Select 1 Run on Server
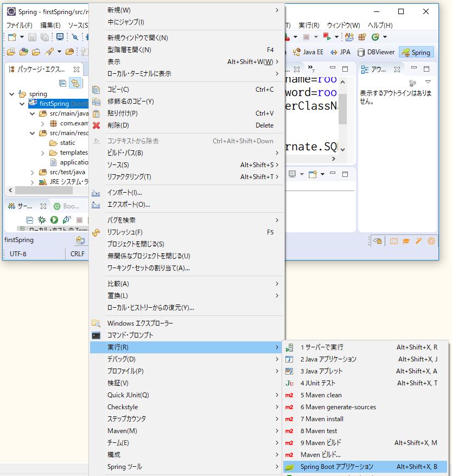This screenshot has height=476, width=452. click(365, 347)
